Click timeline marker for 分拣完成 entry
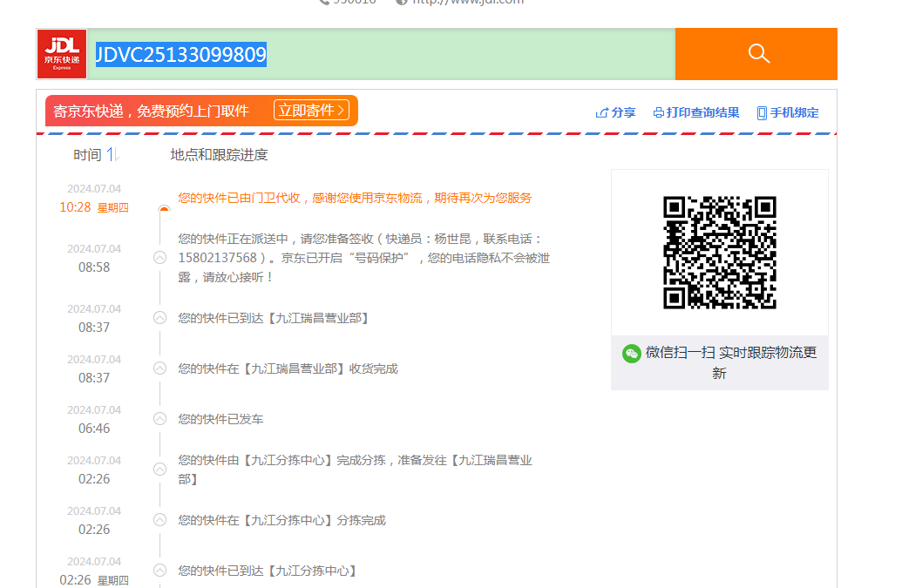Viewport: 902px width, 588px height. (x=160, y=519)
